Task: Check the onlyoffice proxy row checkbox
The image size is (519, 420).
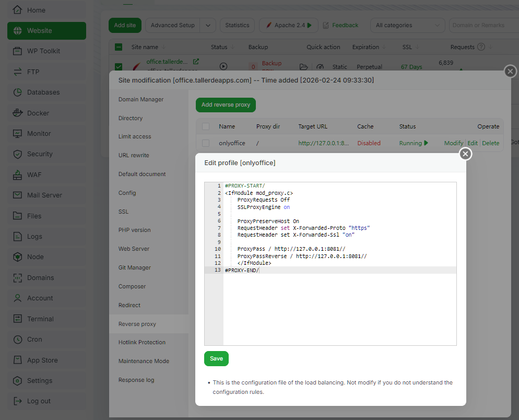Action: click(205, 143)
